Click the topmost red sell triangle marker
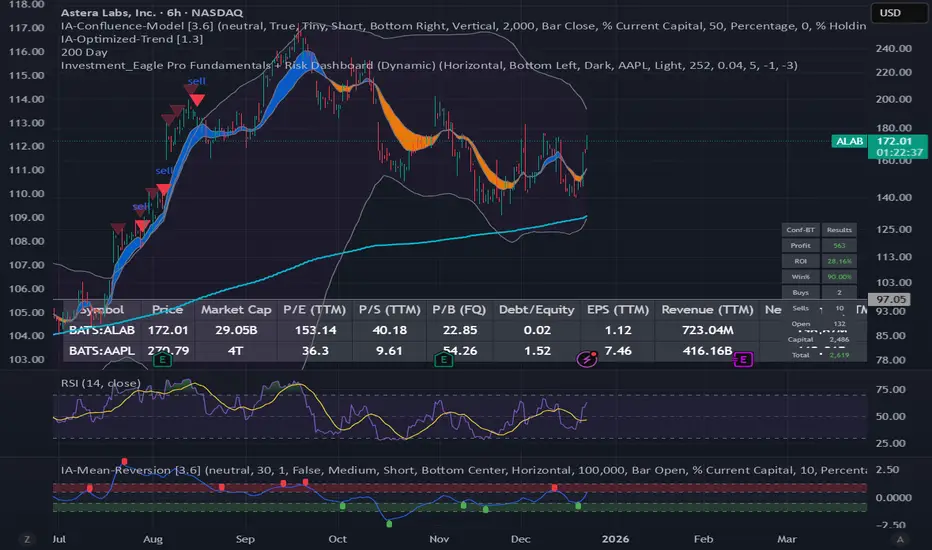 (200, 100)
